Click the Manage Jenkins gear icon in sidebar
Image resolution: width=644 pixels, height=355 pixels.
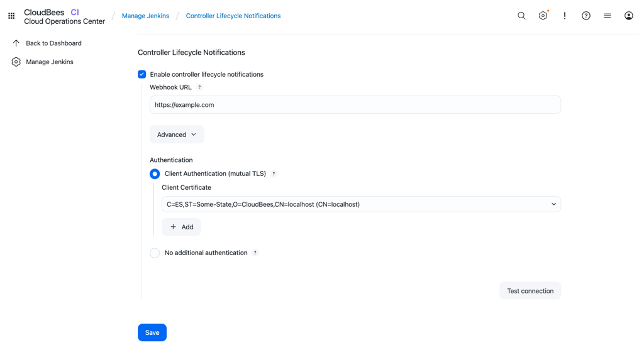pos(16,62)
